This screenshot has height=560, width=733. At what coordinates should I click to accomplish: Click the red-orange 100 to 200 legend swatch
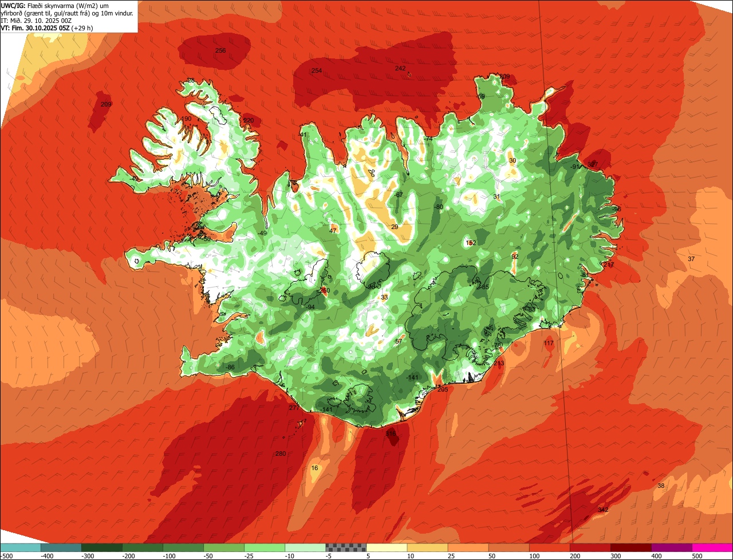click(x=549, y=547)
